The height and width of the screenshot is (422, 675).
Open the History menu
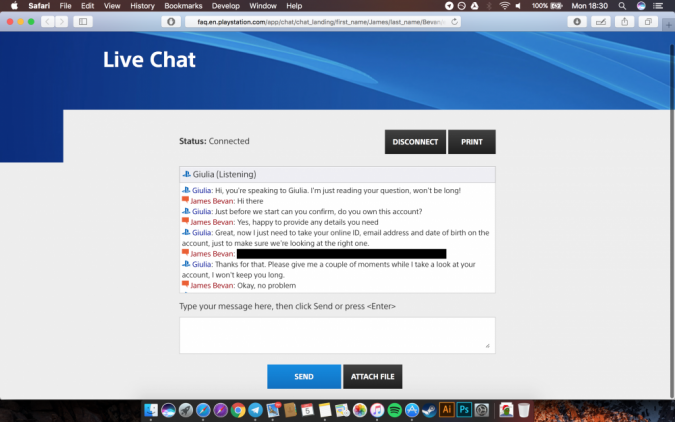point(142,6)
